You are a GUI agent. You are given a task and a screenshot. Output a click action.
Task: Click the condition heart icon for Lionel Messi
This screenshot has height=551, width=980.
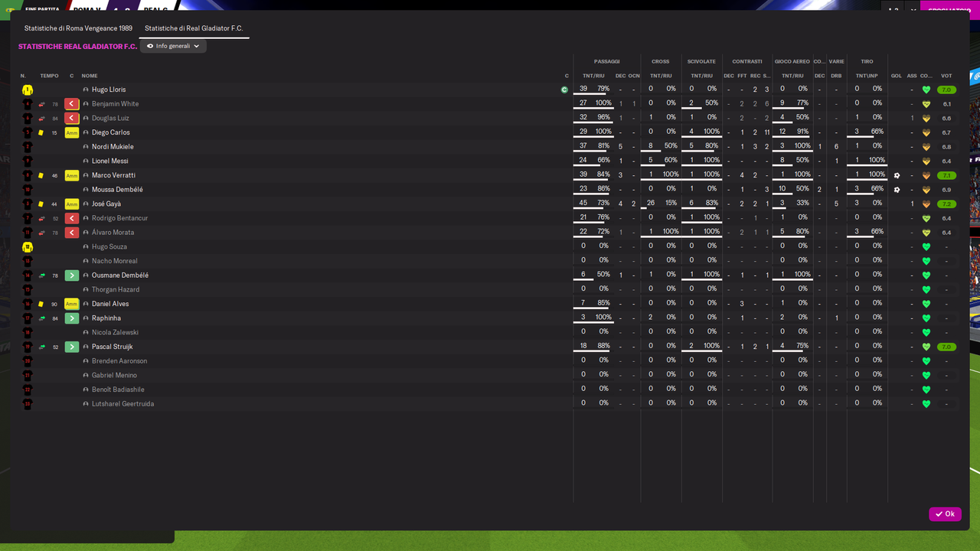[926, 161]
